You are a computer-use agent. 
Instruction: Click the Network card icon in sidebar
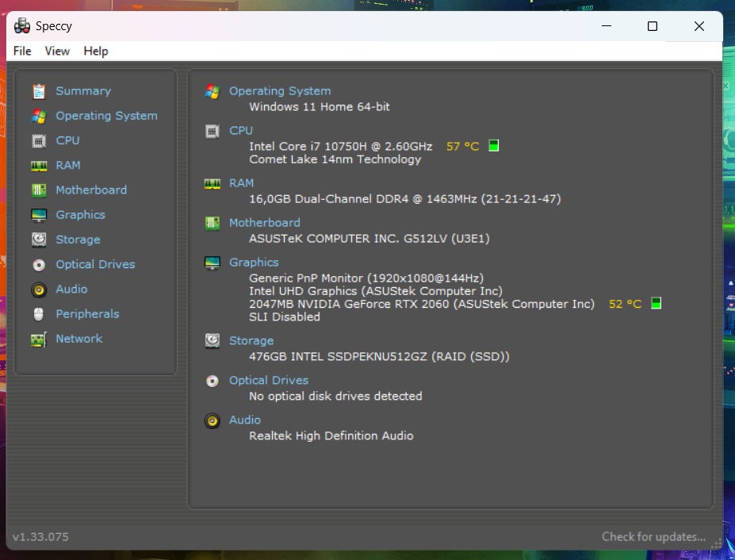(39, 339)
